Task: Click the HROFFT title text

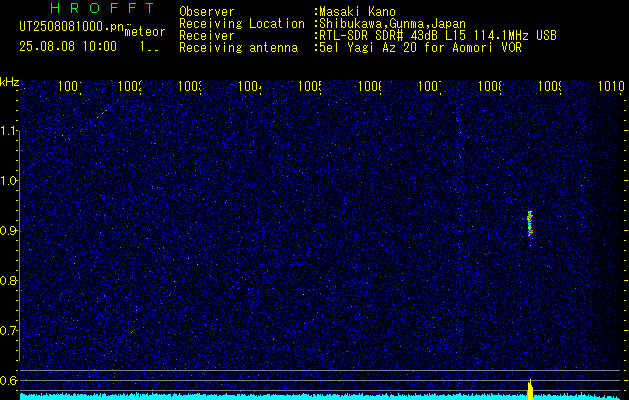Action: pyautogui.click(x=103, y=8)
